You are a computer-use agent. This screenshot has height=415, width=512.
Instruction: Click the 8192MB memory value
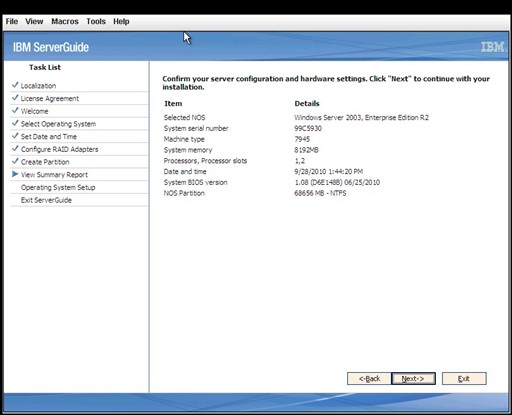click(306, 150)
